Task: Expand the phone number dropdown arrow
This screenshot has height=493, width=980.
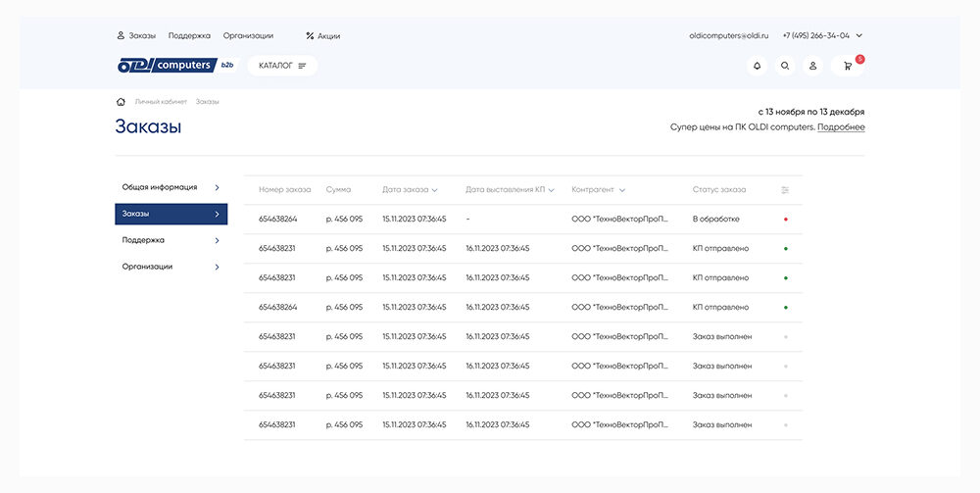Action: pyautogui.click(x=859, y=35)
